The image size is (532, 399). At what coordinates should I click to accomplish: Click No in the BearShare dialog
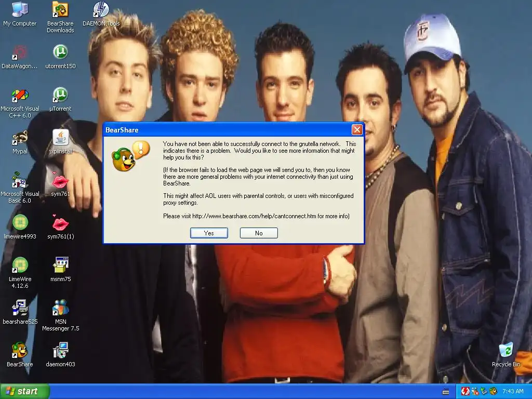pyautogui.click(x=259, y=233)
